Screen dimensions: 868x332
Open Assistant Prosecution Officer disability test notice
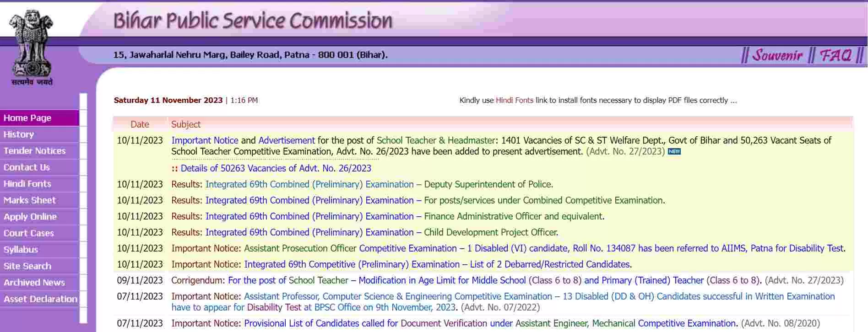coord(544,248)
